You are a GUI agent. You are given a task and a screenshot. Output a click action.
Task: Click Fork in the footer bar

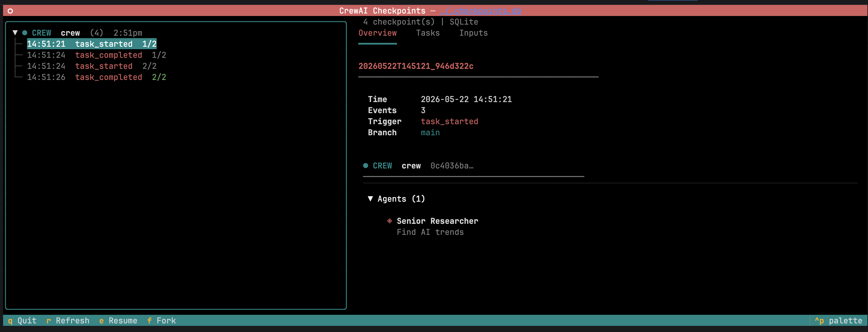[161, 321]
